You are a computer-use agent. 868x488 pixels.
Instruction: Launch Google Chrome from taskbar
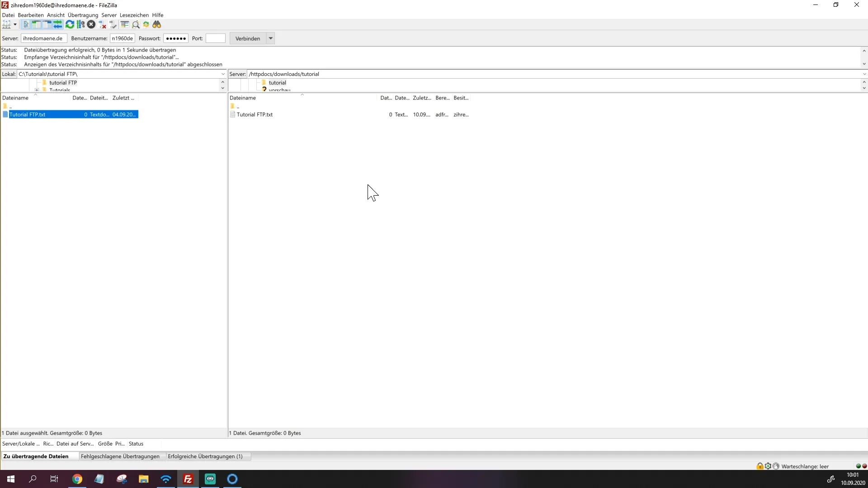77,479
